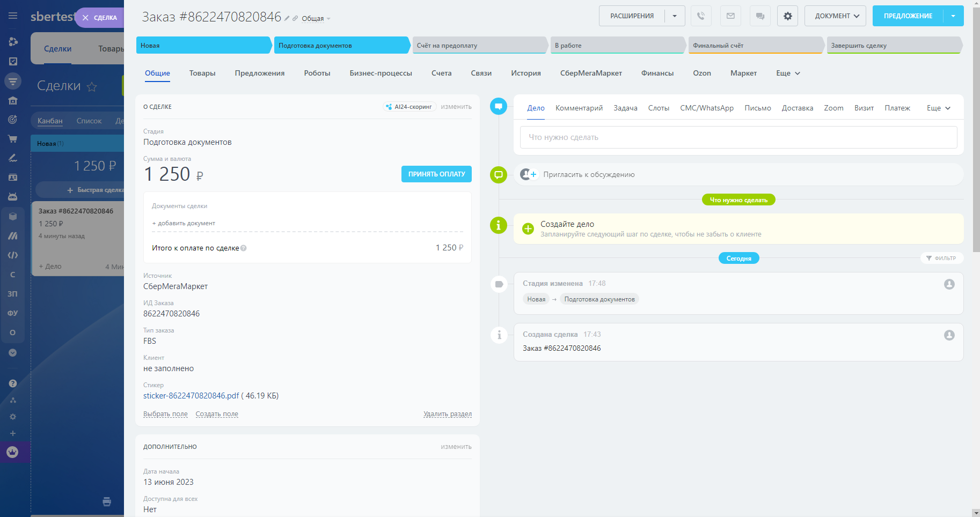Screen dimensions: 980x517
Task: Close the СДЕЛКА slider with the X
Action: pyautogui.click(x=85, y=18)
